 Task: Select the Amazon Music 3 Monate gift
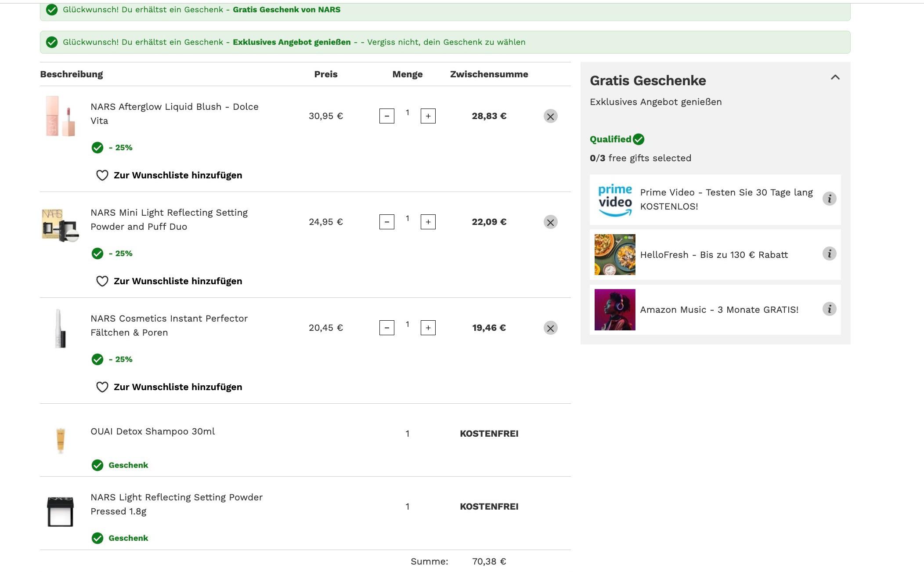(715, 310)
